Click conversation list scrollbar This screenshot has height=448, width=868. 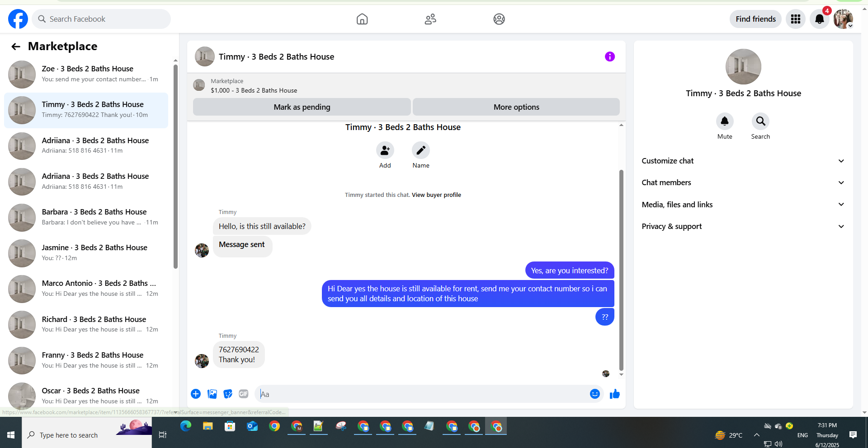click(x=175, y=167)
